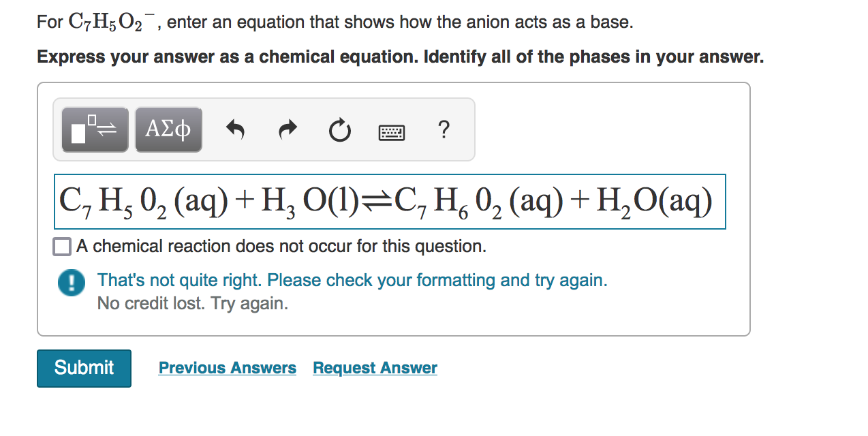Check 'A chemical reaction does not occur'
Image resolution: width=868 pixels, height=436 pixels.
point(61,246)
